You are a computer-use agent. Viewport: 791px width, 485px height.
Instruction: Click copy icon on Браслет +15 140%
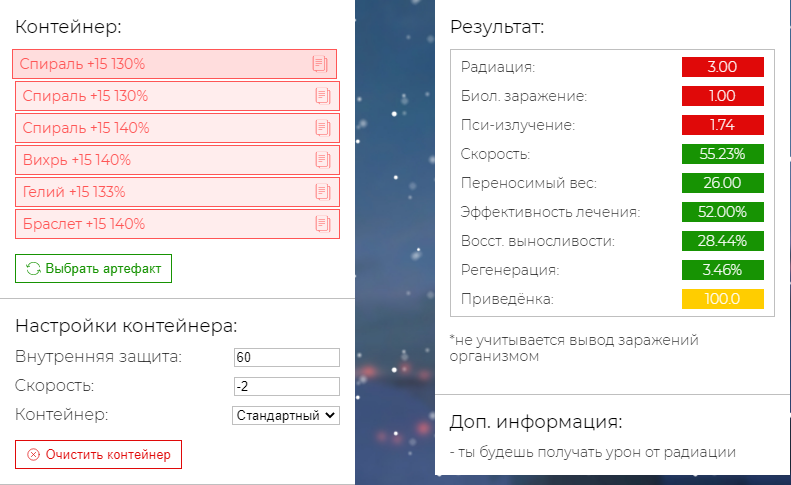click(323, 224)
